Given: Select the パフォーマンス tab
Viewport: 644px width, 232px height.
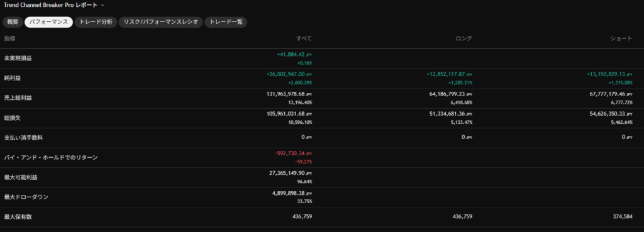Looking at the screenshot, I should click(48, 22).
